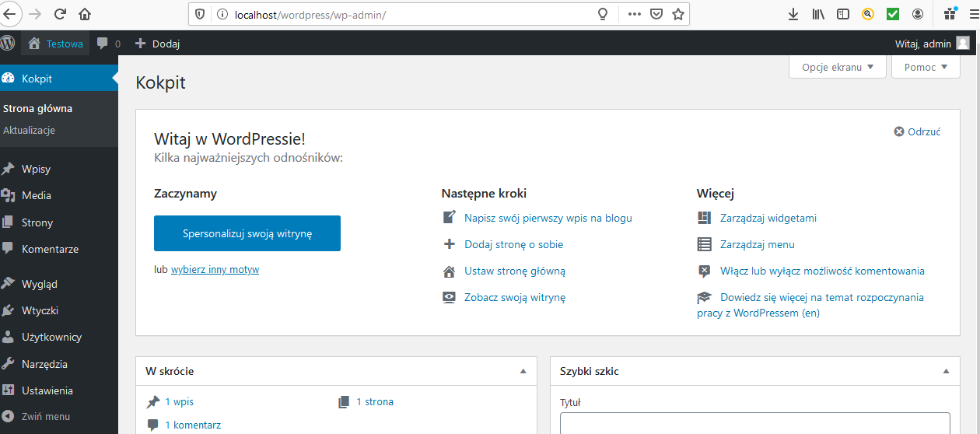This screenshot has height=434, width=980.
Task: Open the downloads arrow icon
Action: click(x=793, y=14)
